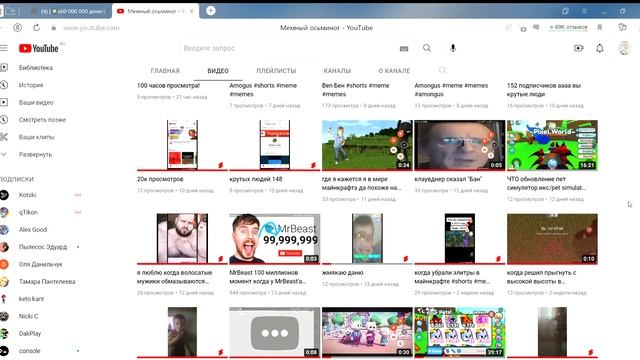Open когда убрали элитры video title

(452, 277)
